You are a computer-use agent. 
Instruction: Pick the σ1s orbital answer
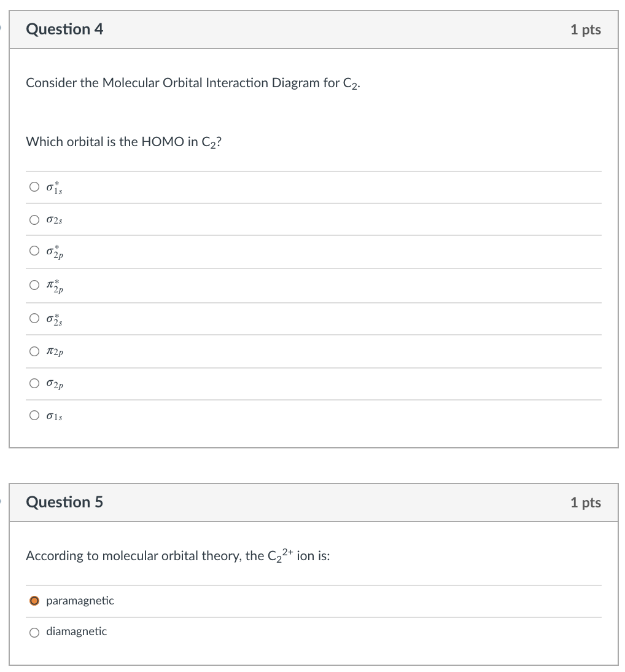coord(34,415)
